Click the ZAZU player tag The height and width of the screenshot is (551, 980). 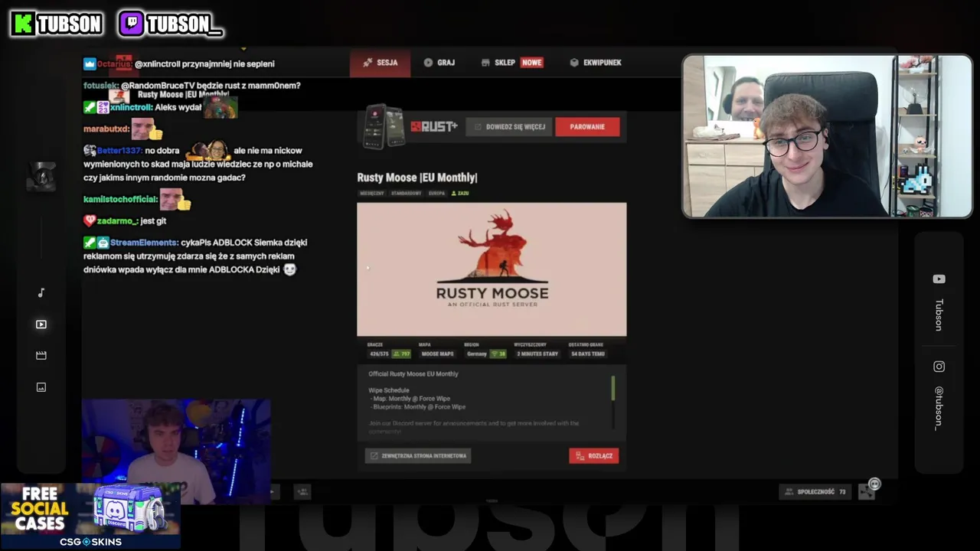[x=460, y=194]
